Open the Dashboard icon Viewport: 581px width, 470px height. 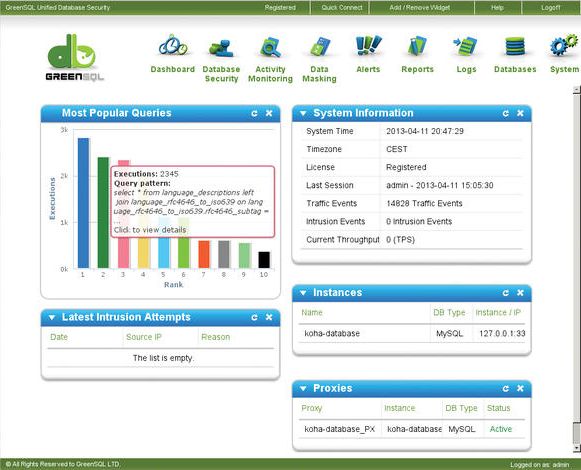(x=173, y=46)
